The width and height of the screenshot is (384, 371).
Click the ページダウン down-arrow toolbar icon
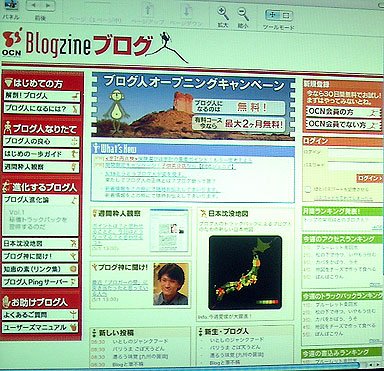tap(187, 10)
